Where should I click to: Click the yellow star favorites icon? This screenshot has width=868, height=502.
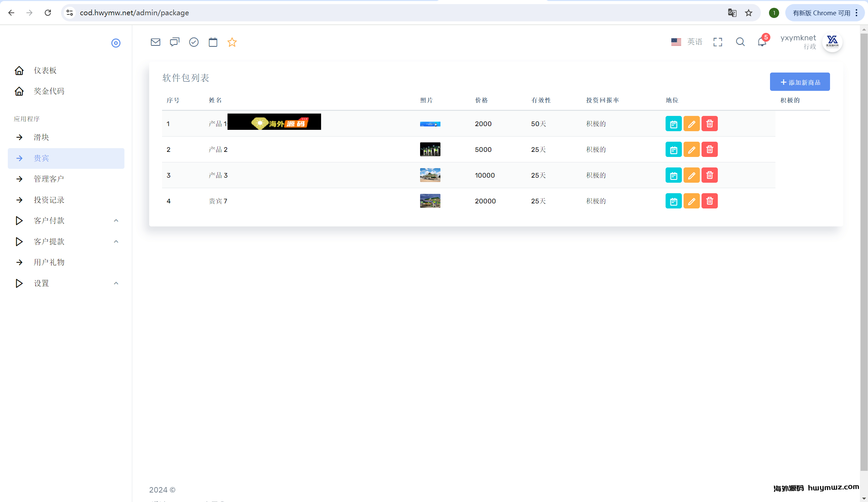(x=232, y=42)
